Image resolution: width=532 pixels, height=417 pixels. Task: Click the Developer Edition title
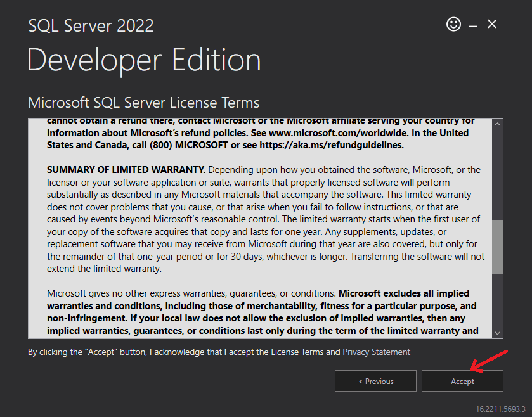point(144,60)
